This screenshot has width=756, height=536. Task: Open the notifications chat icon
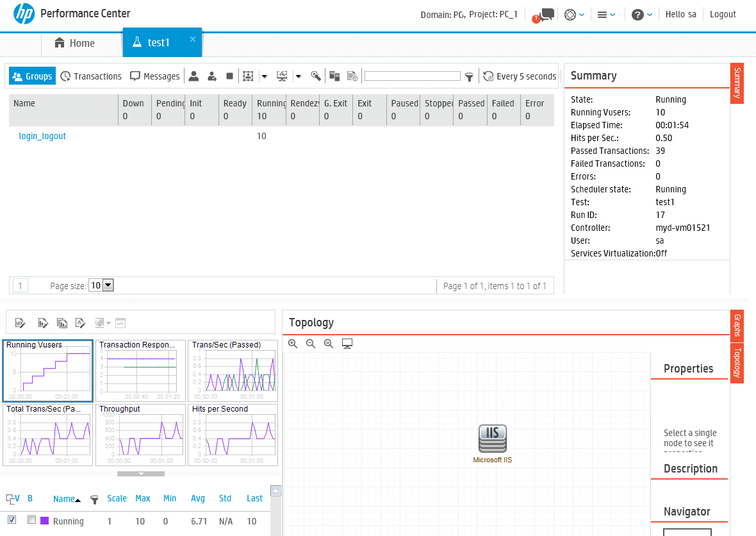pos(544,15)
